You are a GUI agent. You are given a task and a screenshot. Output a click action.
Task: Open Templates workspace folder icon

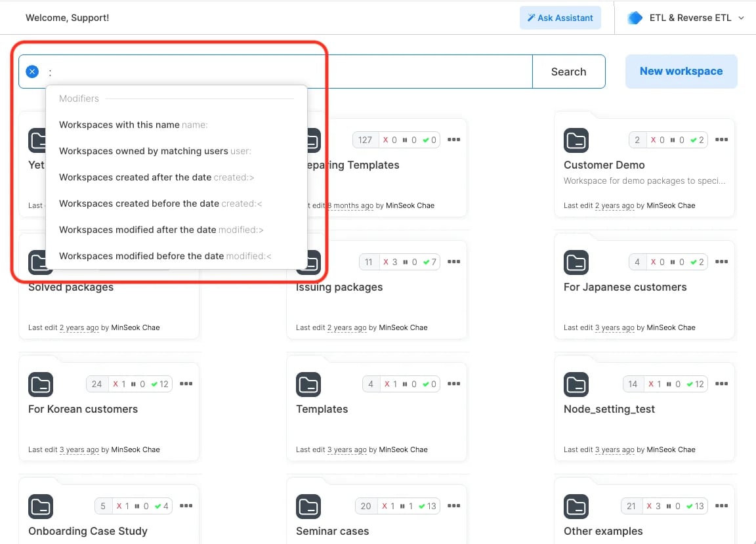pos(308,385)
